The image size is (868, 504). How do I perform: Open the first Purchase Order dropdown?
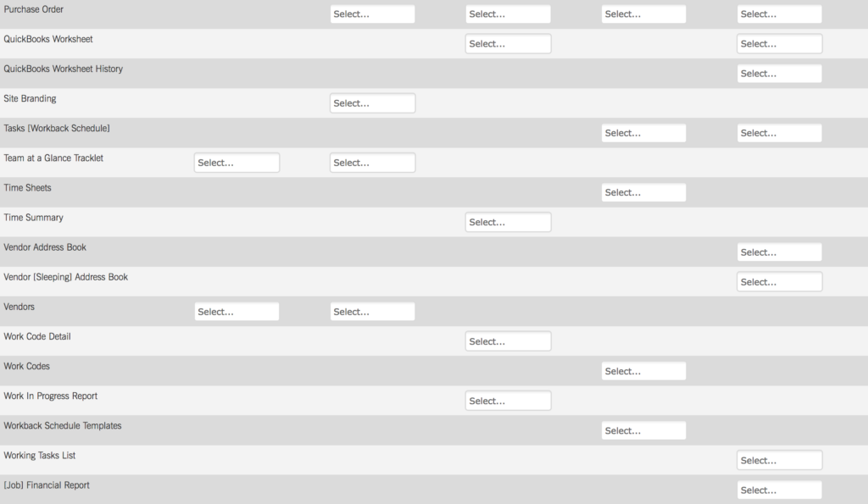[372, 14]
